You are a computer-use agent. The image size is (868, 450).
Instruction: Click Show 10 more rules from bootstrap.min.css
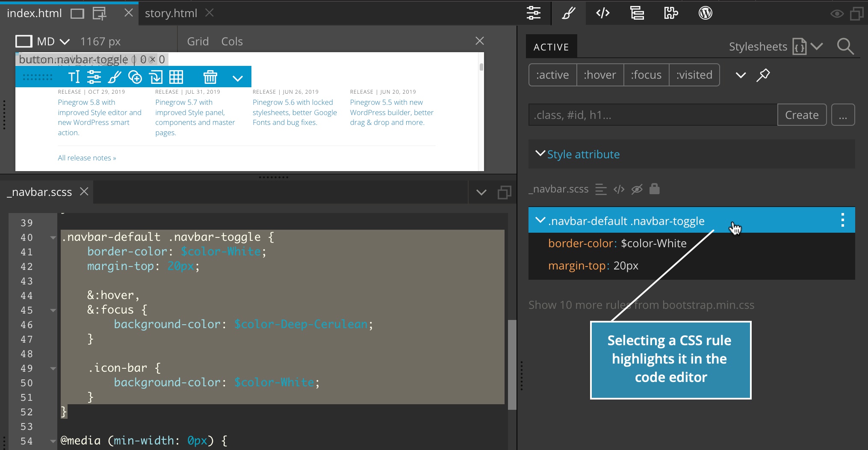[x=641, y=305]
